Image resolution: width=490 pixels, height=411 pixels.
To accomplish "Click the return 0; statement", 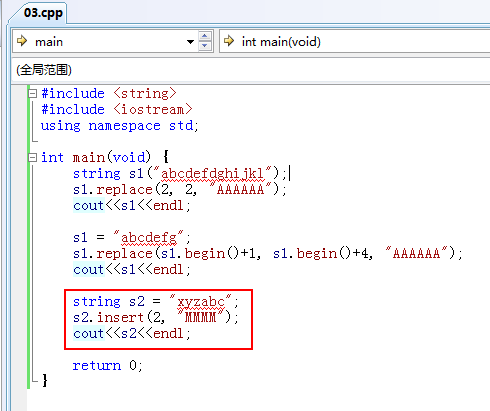I will click(x=108, y=366).
